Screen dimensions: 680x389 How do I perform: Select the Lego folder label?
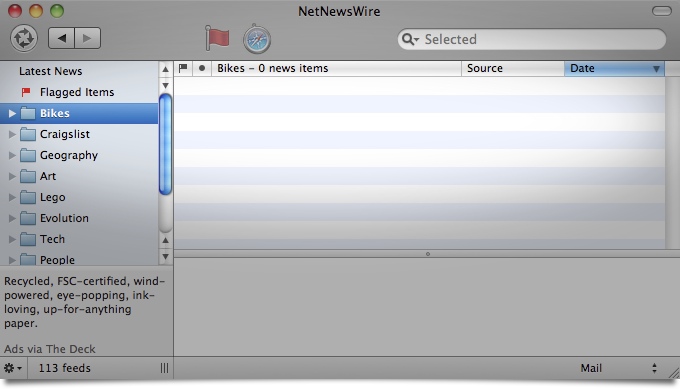coord(52,197)
